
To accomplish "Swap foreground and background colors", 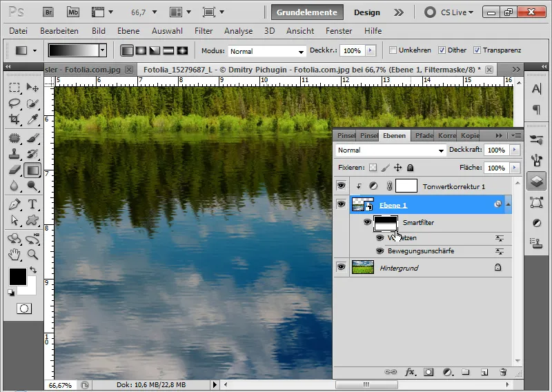I will click(33, 270).
